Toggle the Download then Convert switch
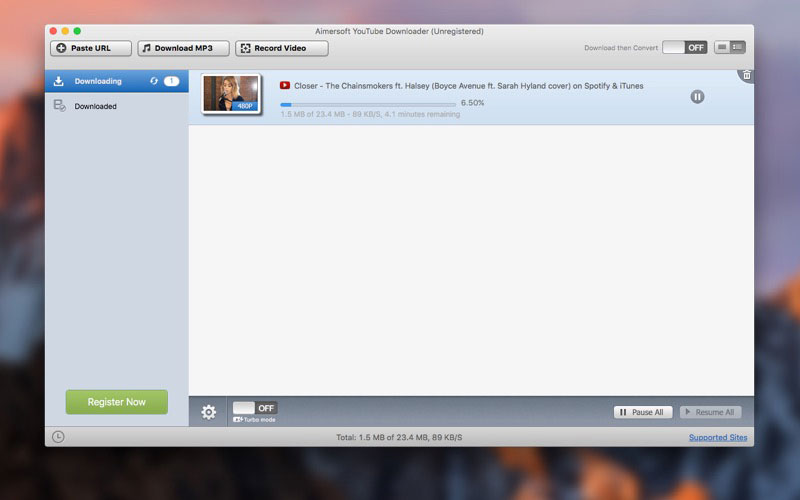The image size is (800, 500). tap(685, 47)
